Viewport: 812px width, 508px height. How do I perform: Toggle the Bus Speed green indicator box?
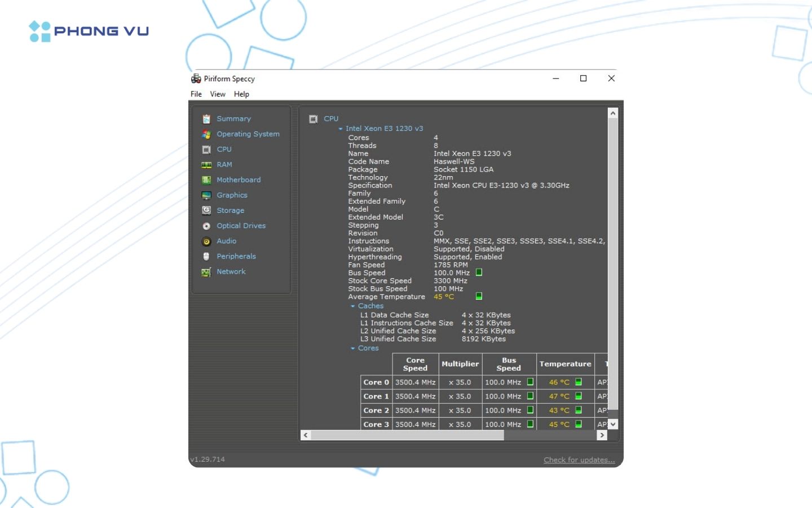pyautogui.click(x=479, y=273)
